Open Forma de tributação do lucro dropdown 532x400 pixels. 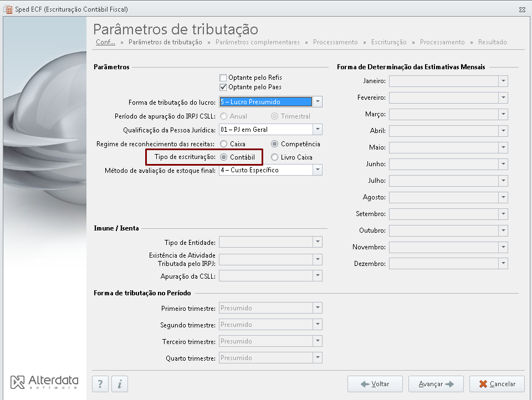pyautogui.click(x=318, y=101)
